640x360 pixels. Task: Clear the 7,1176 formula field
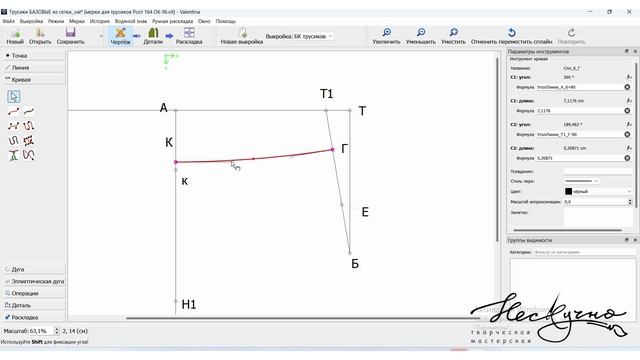(x=627, y=111)
